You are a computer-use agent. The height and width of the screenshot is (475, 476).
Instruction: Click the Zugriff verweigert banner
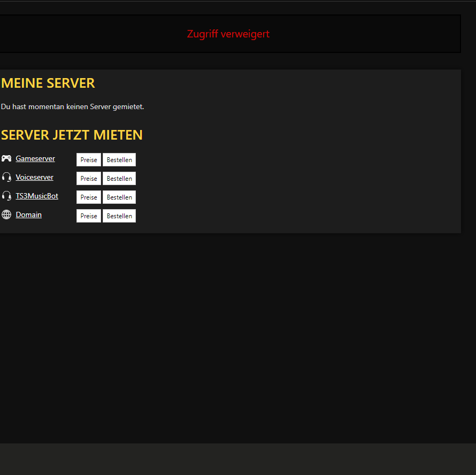point(228,34)
